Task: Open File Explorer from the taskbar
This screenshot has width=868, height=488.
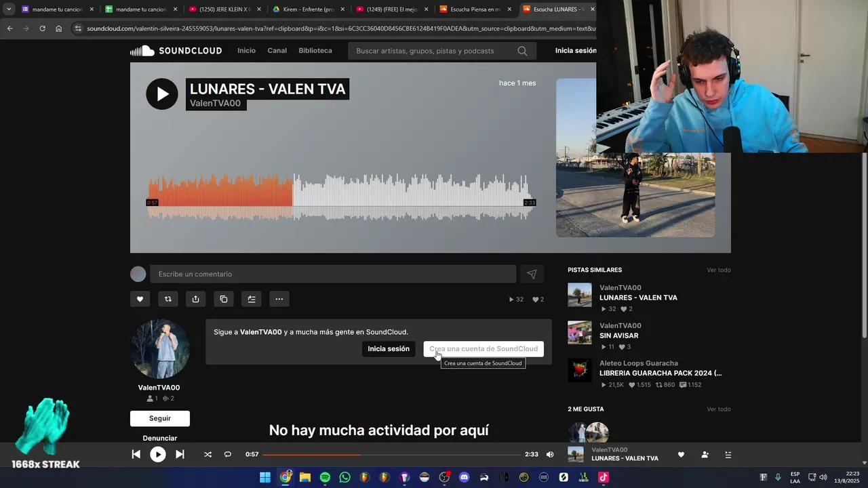Action: (305, 477)
